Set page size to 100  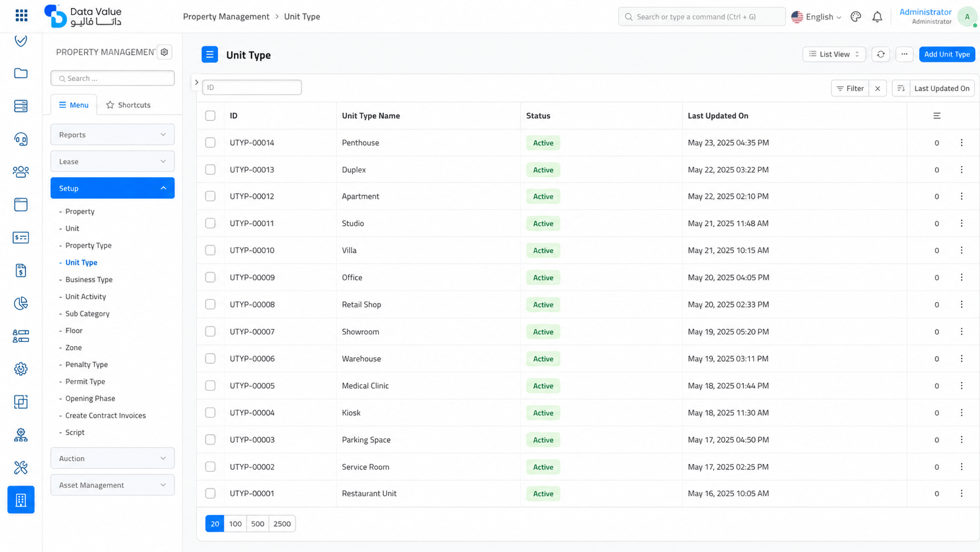(235, 524)
